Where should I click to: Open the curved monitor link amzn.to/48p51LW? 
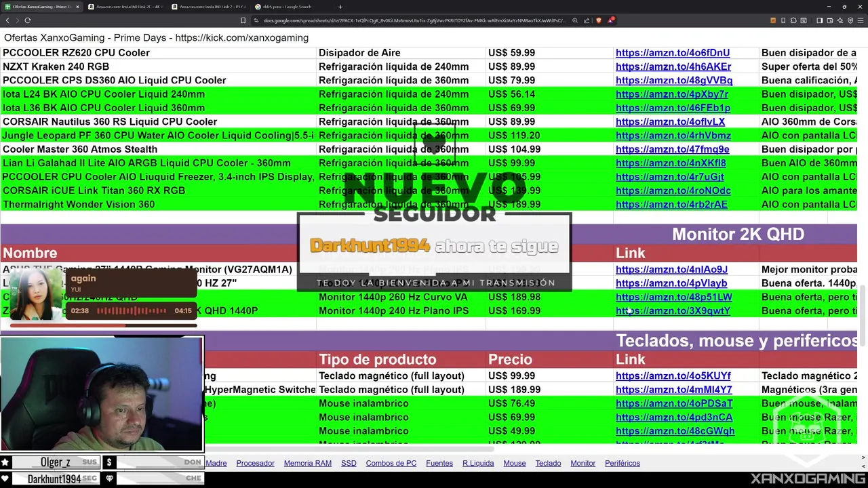click(x=674, y=297)
